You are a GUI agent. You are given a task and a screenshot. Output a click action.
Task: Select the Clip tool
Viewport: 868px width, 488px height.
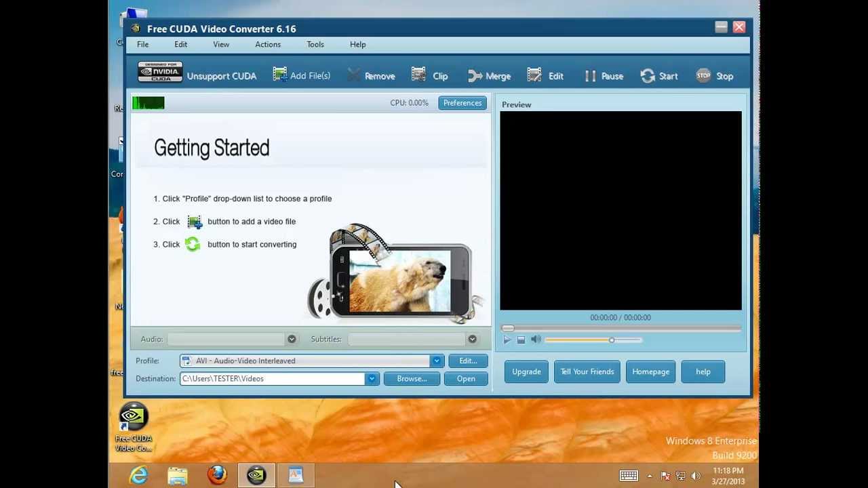click(x=430, y=76)
